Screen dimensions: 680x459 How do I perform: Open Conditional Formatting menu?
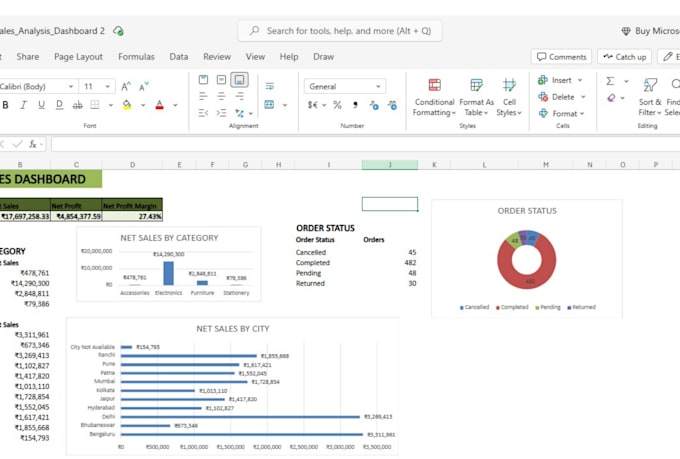pyautogui.click(x=434, y=98)
